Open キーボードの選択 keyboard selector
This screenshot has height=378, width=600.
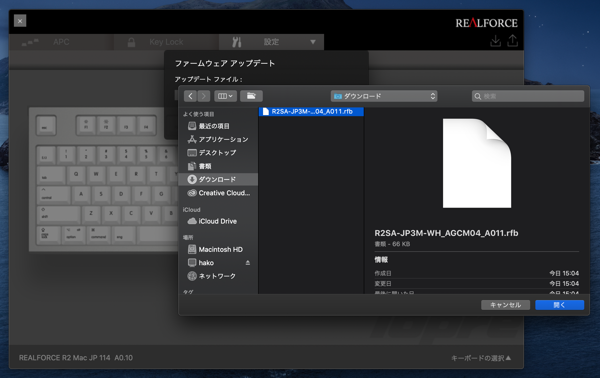click(x=481, y=358)
